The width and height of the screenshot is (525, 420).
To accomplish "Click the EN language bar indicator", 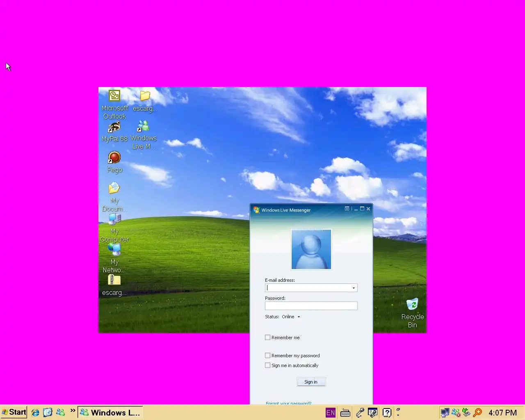I will (x=331, y=413).
